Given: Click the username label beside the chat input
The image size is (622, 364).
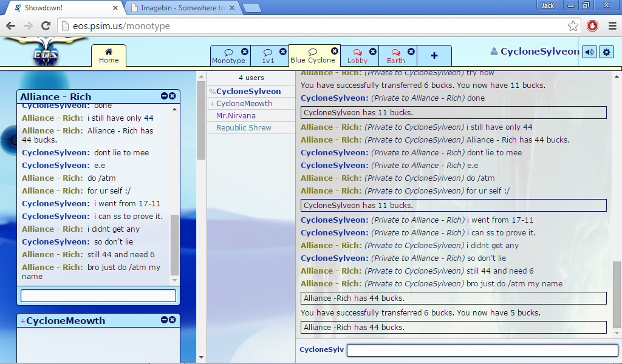Looking at the screenshot, I should pyautogui.click(x=321, y=349).
